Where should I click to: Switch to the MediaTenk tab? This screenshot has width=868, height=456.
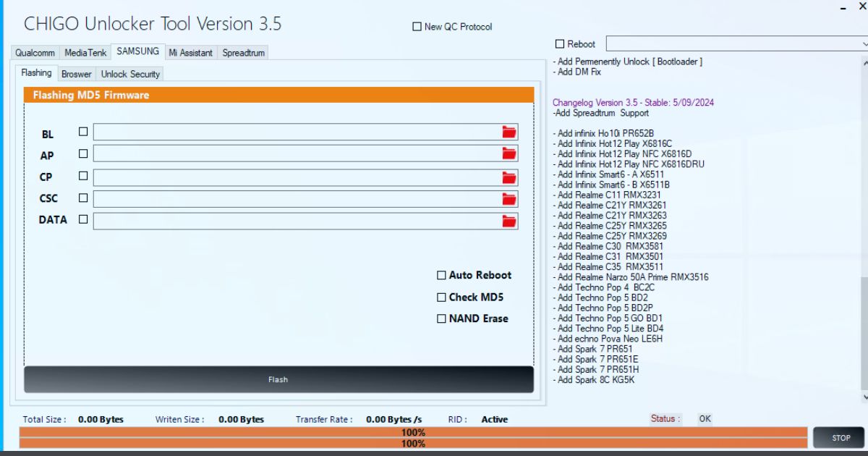coord(85,53)
